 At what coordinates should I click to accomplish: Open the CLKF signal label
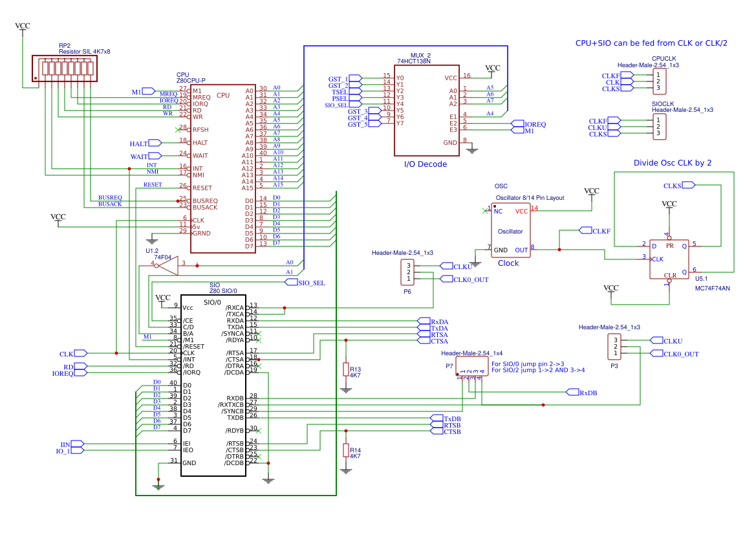pyautogui.click(x=592, y=230)
